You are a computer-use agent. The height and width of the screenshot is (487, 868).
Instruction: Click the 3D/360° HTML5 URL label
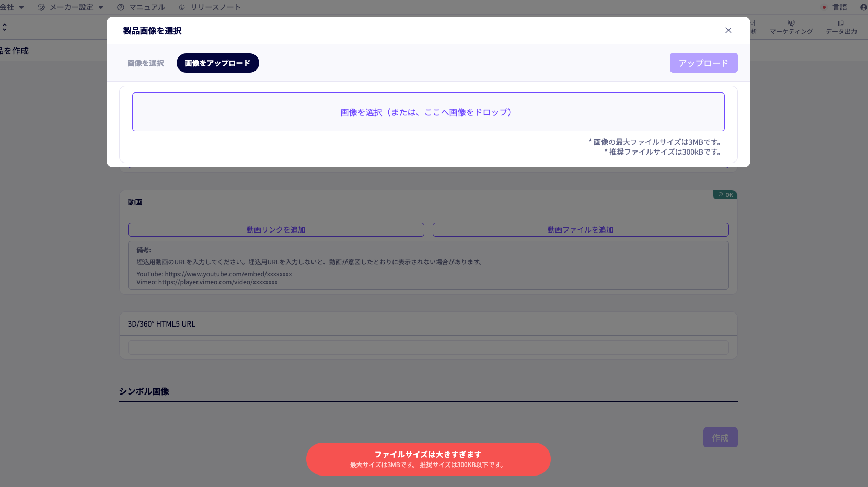tap(161, 324)
